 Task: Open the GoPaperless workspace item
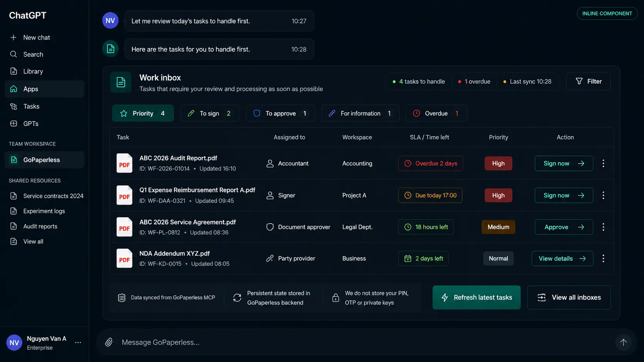point(44,160)
